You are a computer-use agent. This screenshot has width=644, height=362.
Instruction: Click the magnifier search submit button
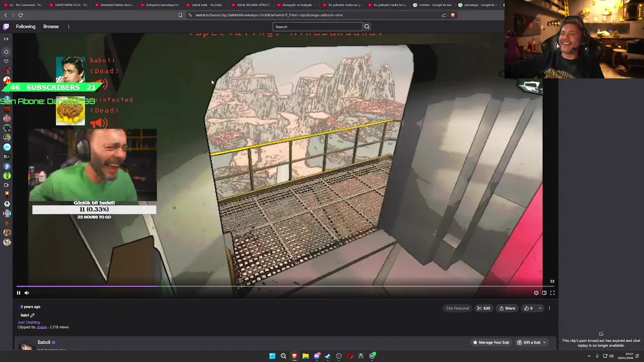tap(367, 27)
